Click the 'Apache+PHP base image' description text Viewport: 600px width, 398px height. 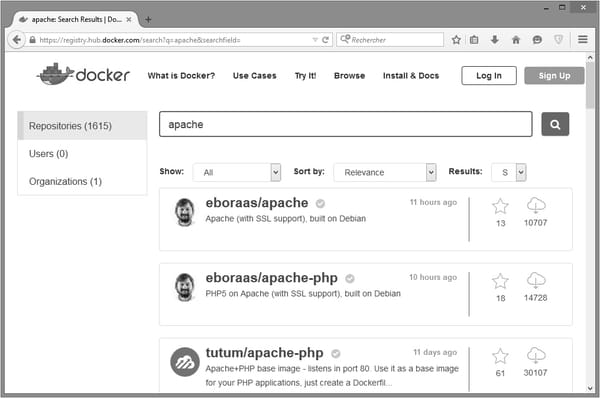click(x=332, y=375)
